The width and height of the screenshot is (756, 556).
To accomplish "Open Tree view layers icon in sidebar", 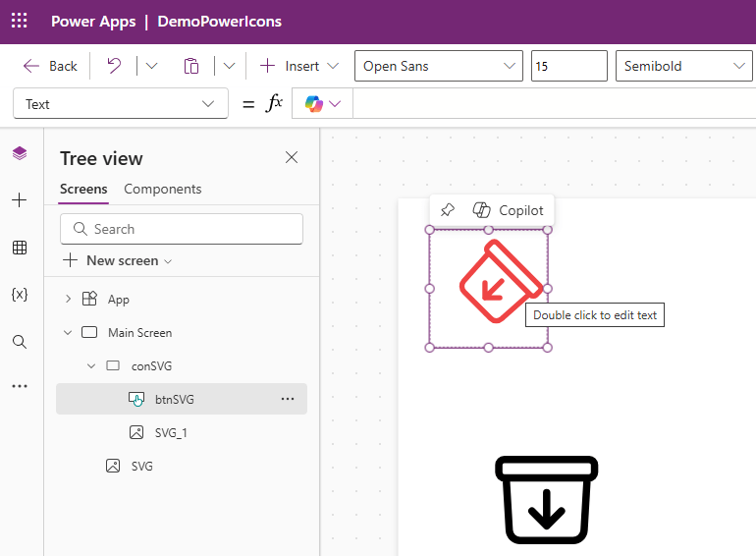I will pos(20,153).
